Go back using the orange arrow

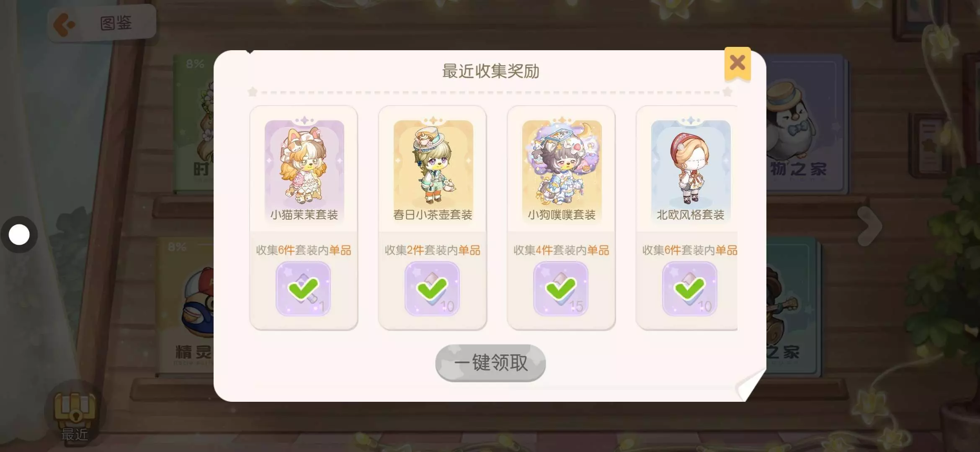(x=64, y=24)
